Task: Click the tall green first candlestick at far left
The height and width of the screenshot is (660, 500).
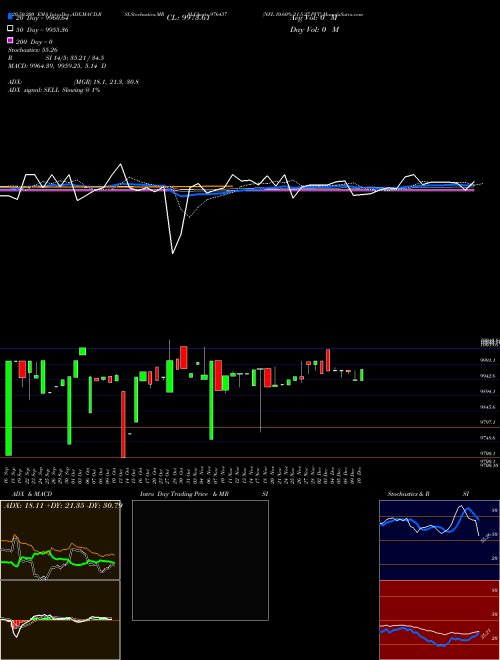Action: [x=8, y=408]
